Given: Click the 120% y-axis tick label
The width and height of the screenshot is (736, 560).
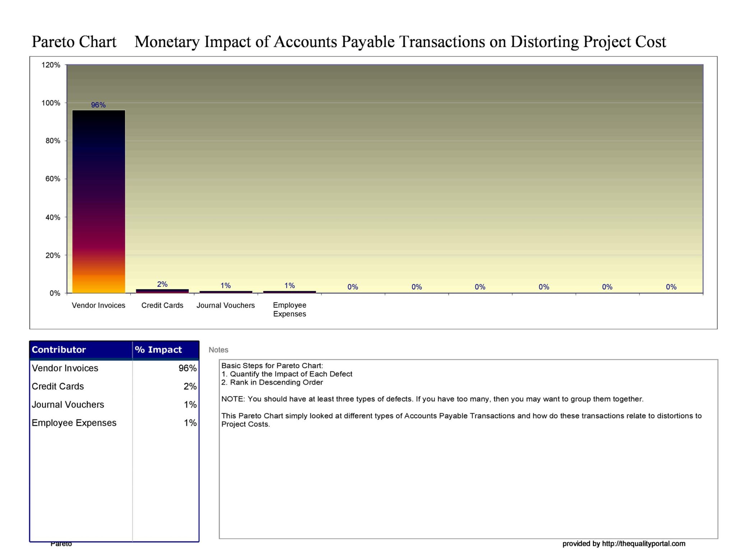Looking at the screenshot, I should [x=51, y=65].
